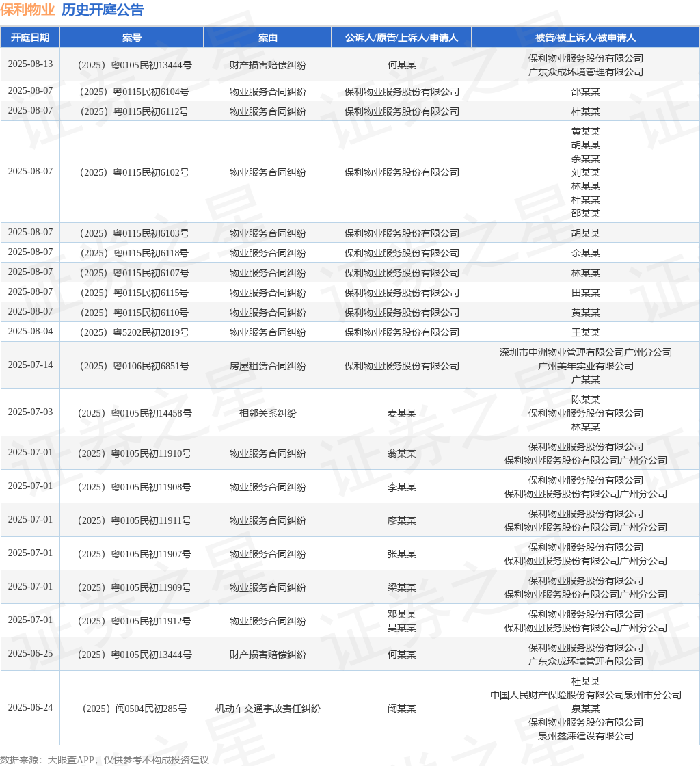Select the 案号 column header

(x=132, y=38)
